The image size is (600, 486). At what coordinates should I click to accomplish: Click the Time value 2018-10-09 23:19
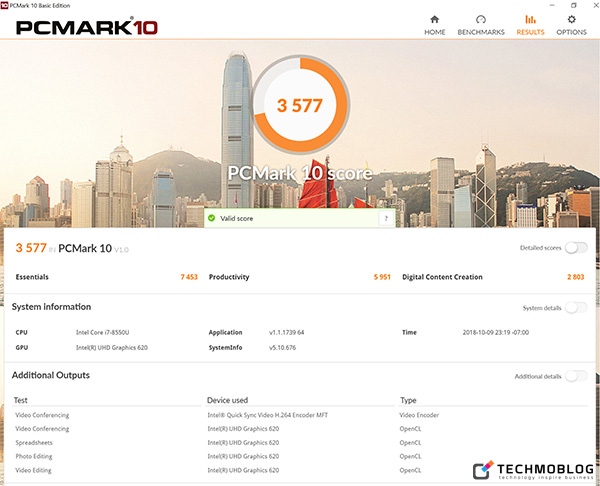pyautogui.click(x=496, y=332)
